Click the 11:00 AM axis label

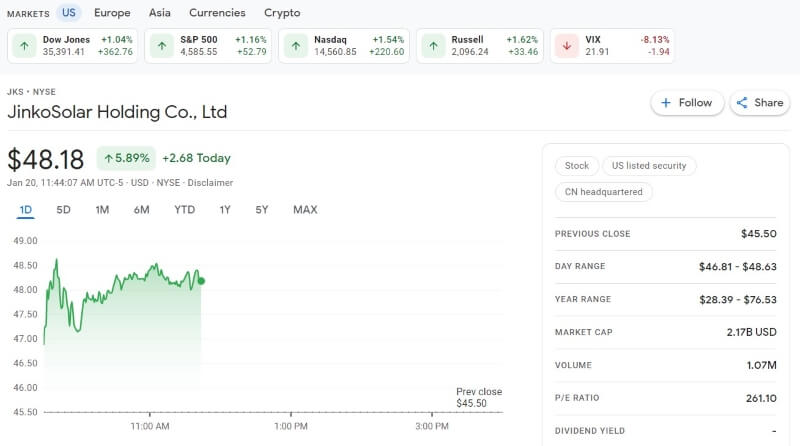tap(150, 426)
